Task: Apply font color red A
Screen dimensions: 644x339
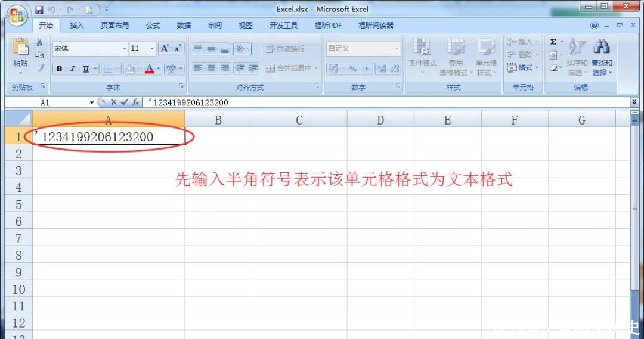Action: pyautogui.click(x=150, y=69)
